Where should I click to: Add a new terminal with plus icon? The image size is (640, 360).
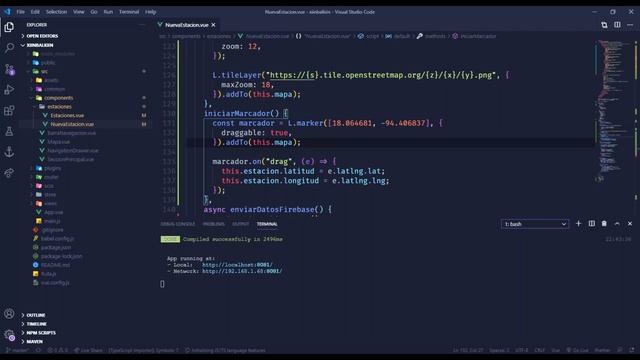[578, 224]
